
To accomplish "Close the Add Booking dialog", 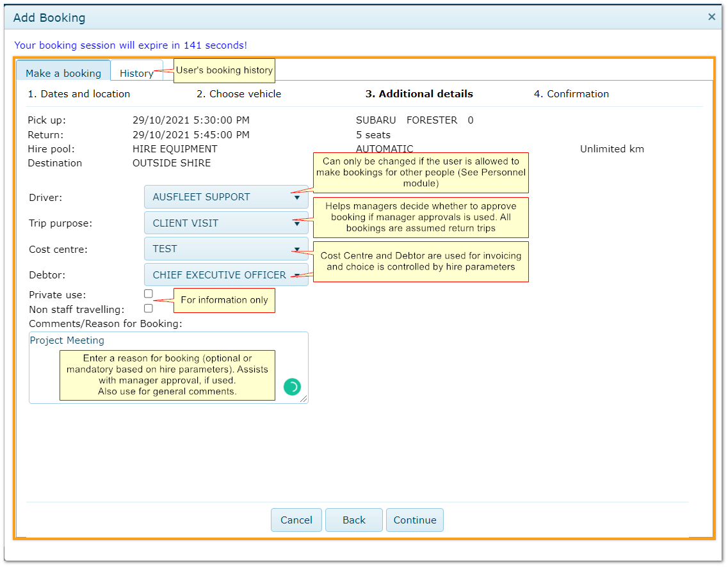I will point(711,17).
